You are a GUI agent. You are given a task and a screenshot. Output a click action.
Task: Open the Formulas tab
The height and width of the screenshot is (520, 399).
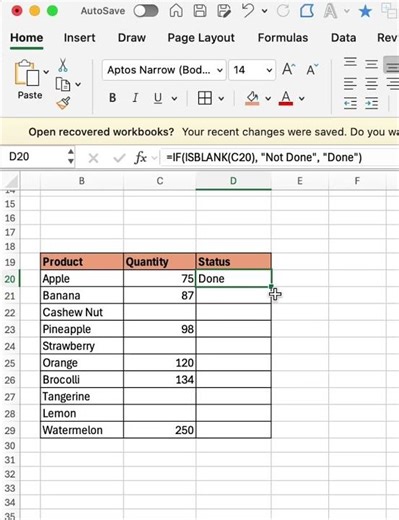pos(283,38)
